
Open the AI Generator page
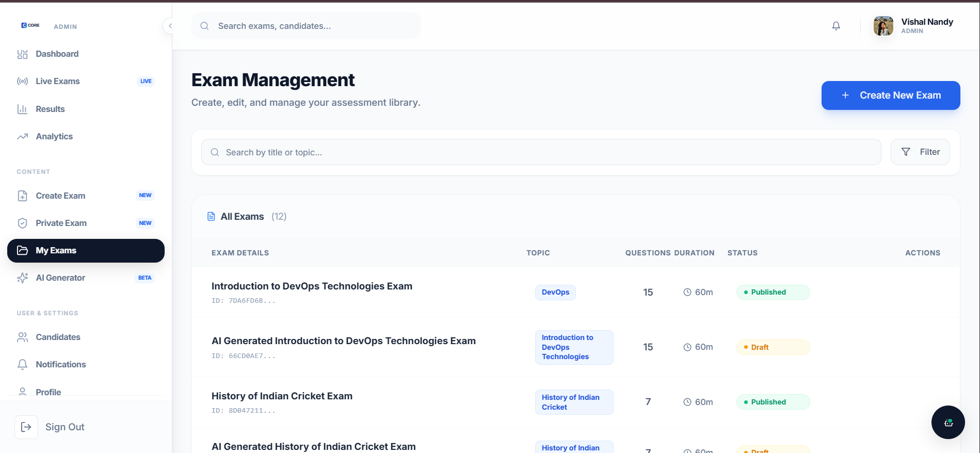[x=86, y=278]
